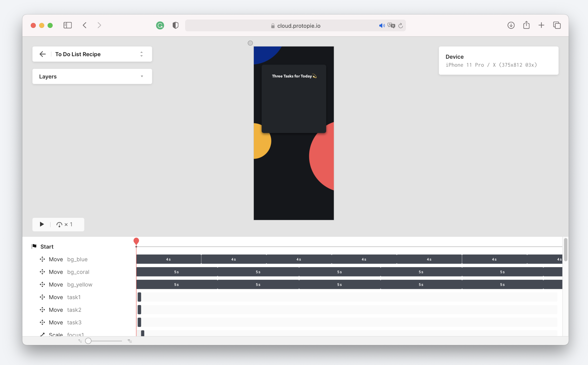Click the first 4s bar of bg_blue
This screenshot has width=588, height=365.
tap(168, 259)
